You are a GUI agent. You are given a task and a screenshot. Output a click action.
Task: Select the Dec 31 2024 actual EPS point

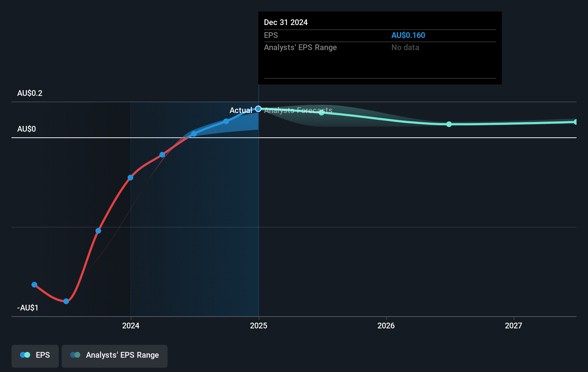click(258, 109)
